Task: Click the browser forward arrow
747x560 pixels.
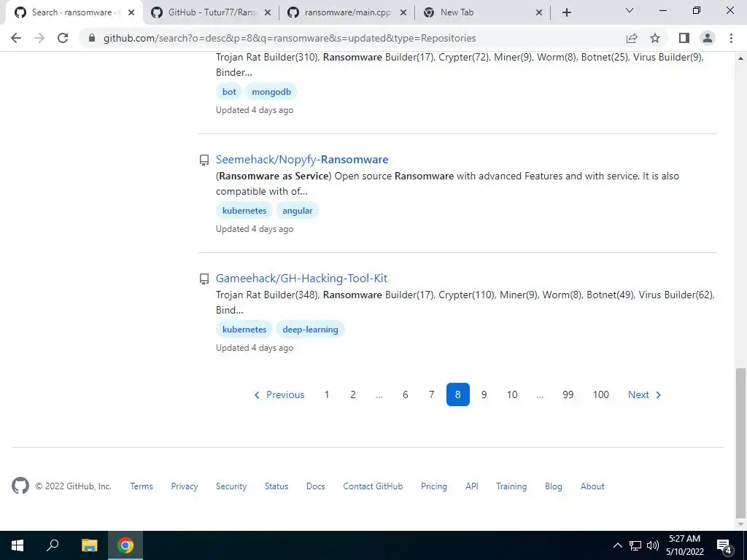Action: 39,38
